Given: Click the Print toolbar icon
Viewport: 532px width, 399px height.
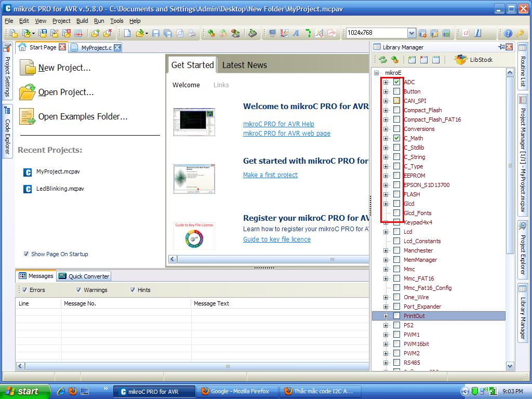Looking at the screenshot, I should pos(192,33).
